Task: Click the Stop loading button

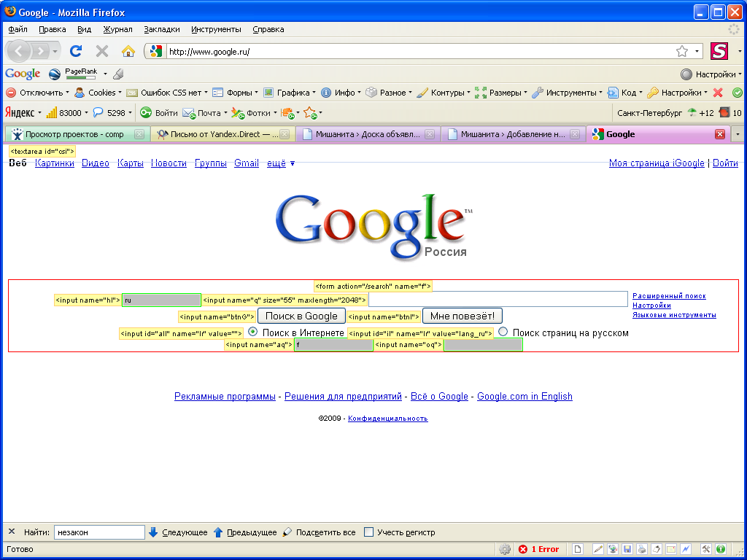Action: click(102, 51)
